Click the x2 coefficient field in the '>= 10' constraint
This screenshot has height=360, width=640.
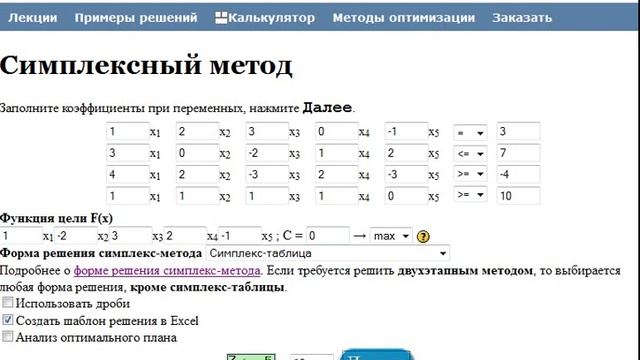[198, 196]
